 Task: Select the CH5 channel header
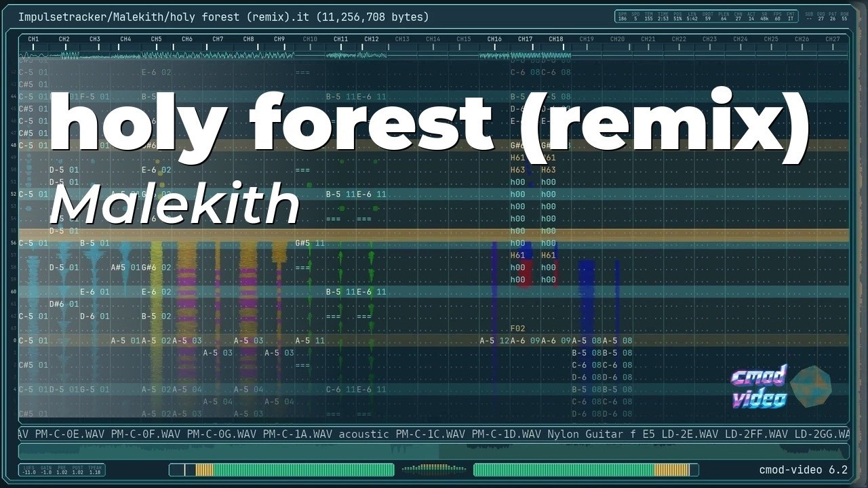156,39
